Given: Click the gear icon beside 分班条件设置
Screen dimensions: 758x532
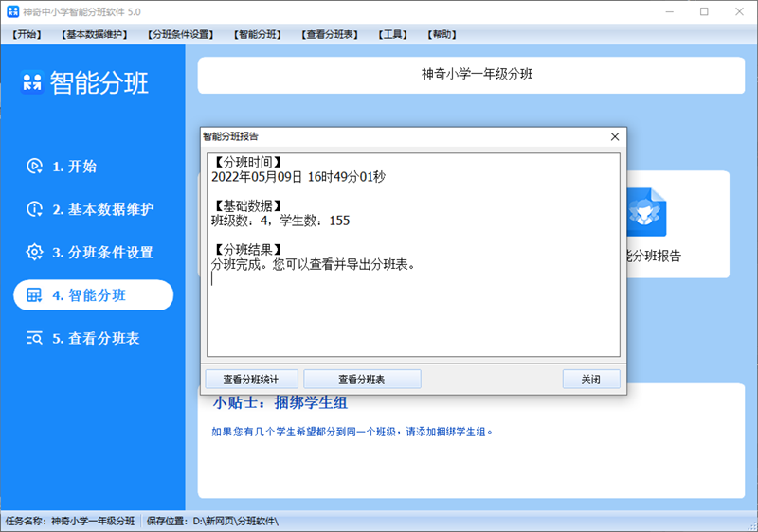Looking at the screenshot, I should [x=34, y=253].
